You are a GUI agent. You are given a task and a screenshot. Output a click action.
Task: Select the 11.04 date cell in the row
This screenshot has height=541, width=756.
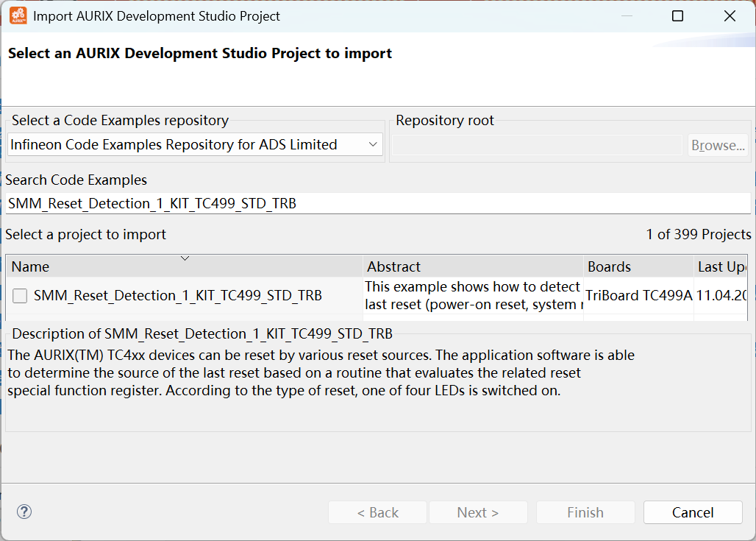721,296
